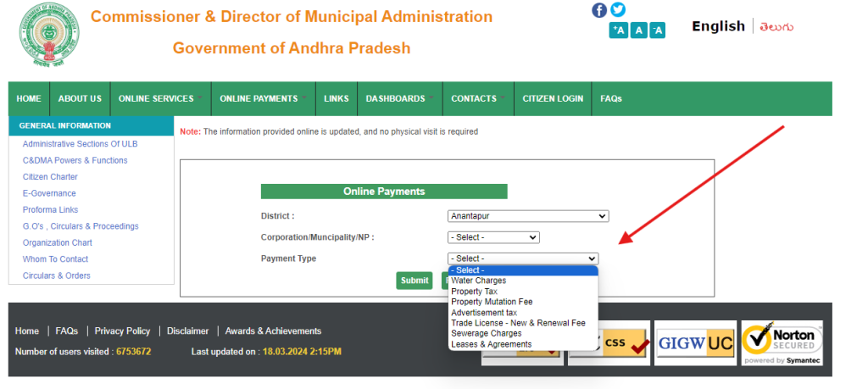Open the Facebook icon link
The width and height of the screenshot is (868, 389).
[599, 10]
